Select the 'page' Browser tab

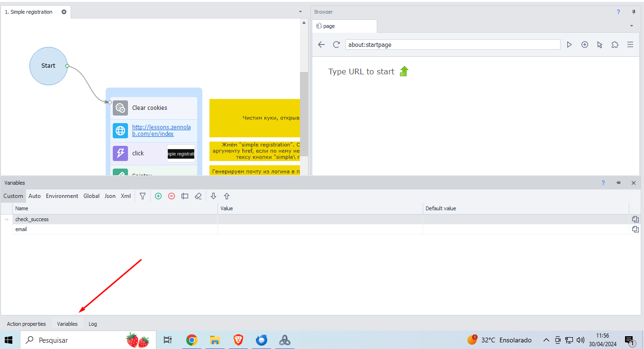point(345,26)
